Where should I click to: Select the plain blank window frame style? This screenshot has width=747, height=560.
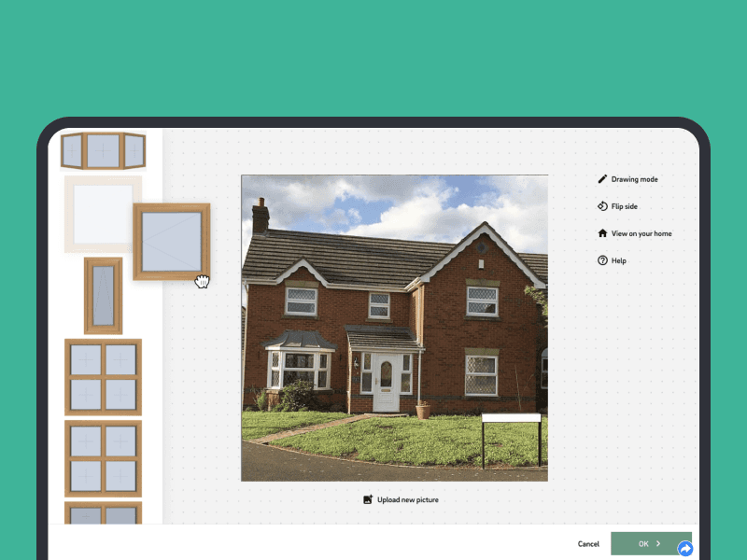click(103, 213)
